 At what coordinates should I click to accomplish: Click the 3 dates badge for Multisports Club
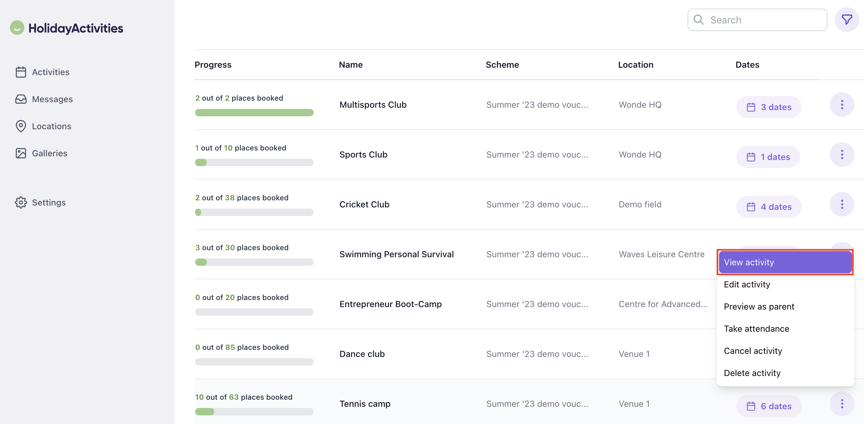pyautogui.click(x=769, y=107)
